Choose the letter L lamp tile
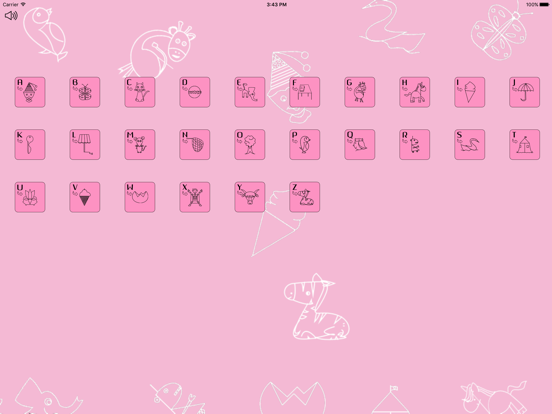The height and width of the screenshot is (414, 552). click(x=85, y=144)
